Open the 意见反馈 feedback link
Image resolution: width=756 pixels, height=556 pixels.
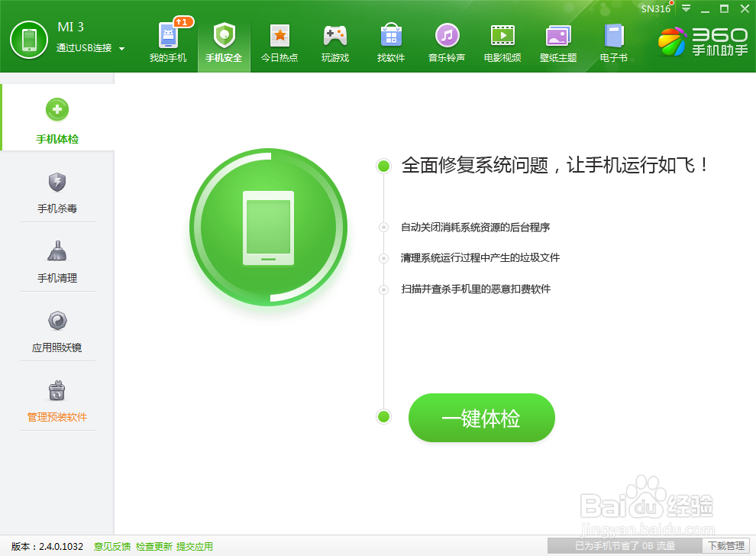point(111,546)
